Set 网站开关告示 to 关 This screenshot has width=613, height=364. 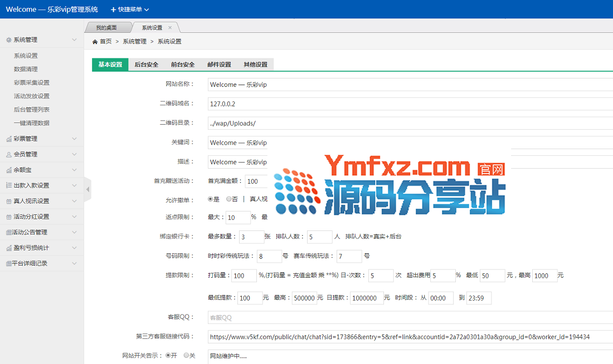pos(186,355)
